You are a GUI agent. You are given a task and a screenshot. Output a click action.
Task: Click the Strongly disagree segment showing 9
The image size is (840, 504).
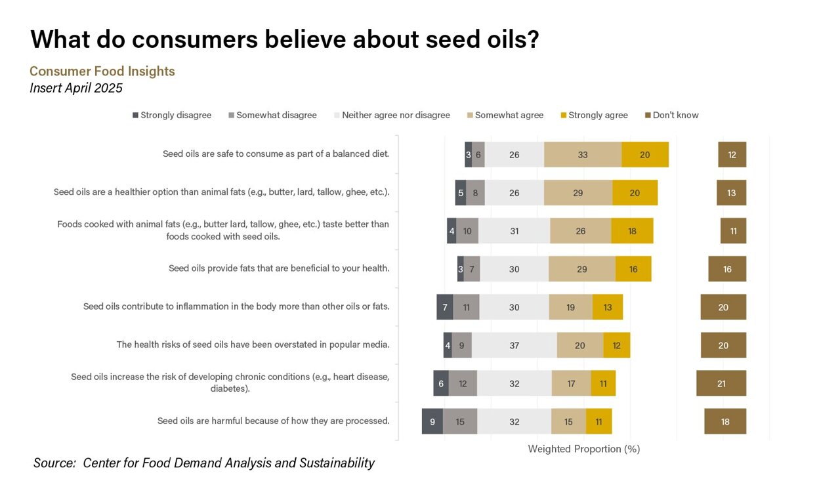(x=432, y=421)
